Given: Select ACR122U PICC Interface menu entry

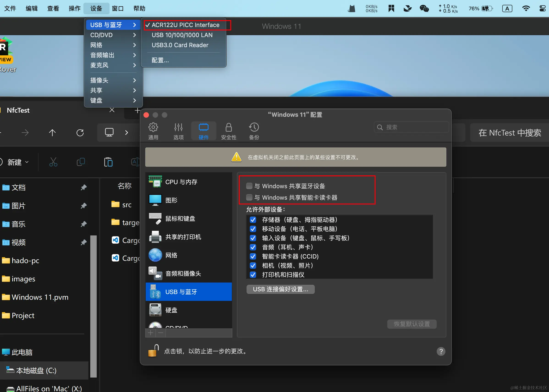Looking at the screenshot, I should [x=185, y=25].
